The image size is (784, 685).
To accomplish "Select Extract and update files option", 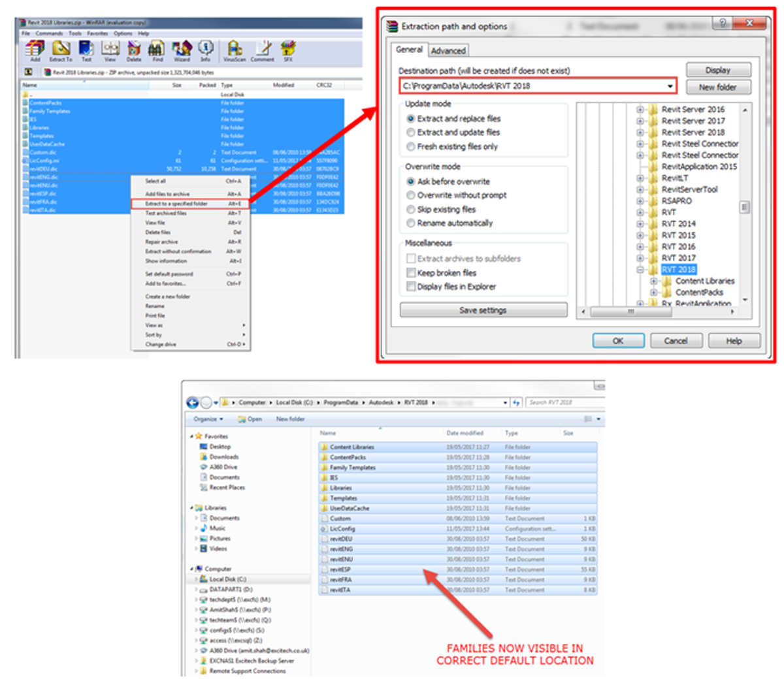I will (411, 133).
